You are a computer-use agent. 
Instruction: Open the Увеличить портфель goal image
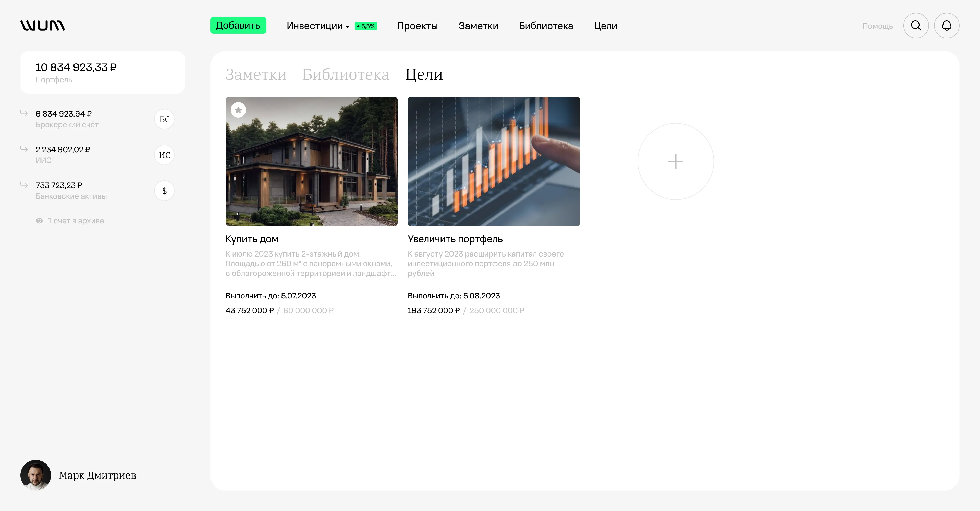pyautogui.click(x=493, y=161)
